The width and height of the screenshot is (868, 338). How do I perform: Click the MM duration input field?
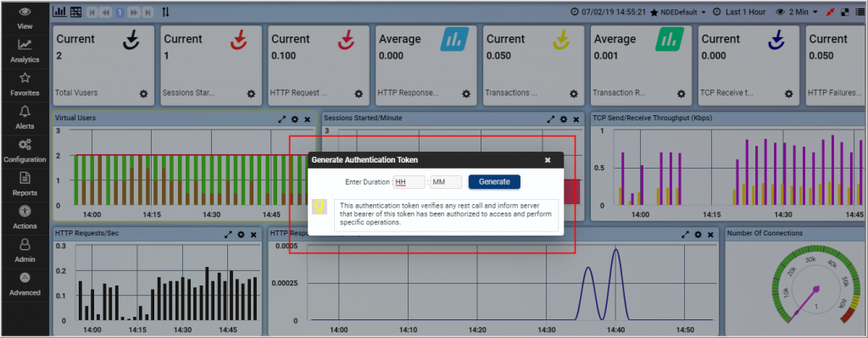[x=446, y=182]
